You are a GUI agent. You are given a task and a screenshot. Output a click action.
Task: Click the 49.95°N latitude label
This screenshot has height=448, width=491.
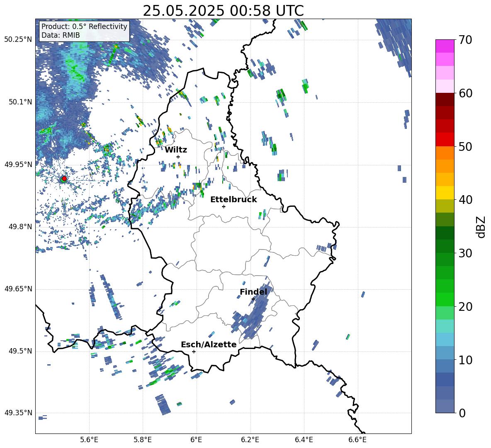coord(18,164)
